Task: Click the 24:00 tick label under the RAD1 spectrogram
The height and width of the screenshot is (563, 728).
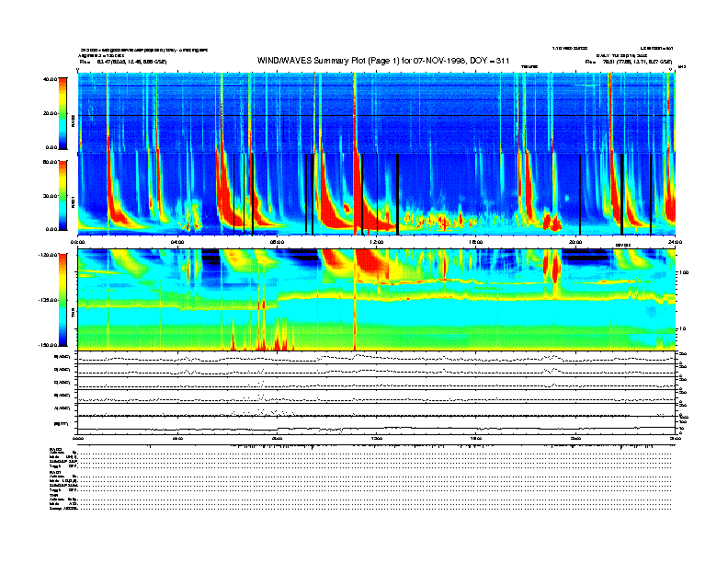Action: pos(675,242)
